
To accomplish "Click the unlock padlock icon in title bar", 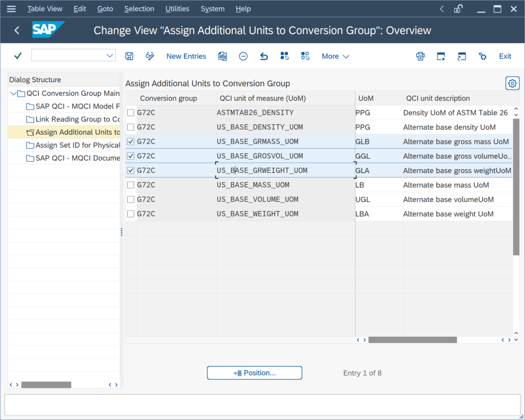I will pyautogui.click(x=458, y=9).
